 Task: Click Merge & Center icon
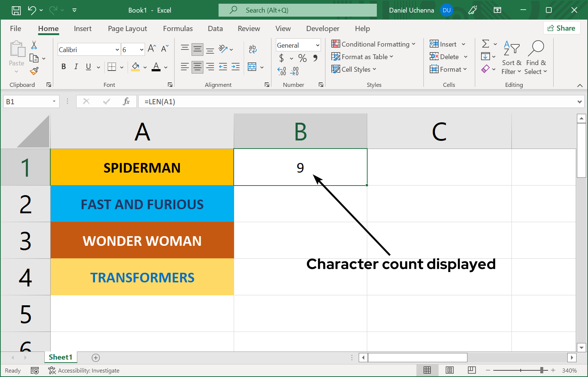[252, 67]
